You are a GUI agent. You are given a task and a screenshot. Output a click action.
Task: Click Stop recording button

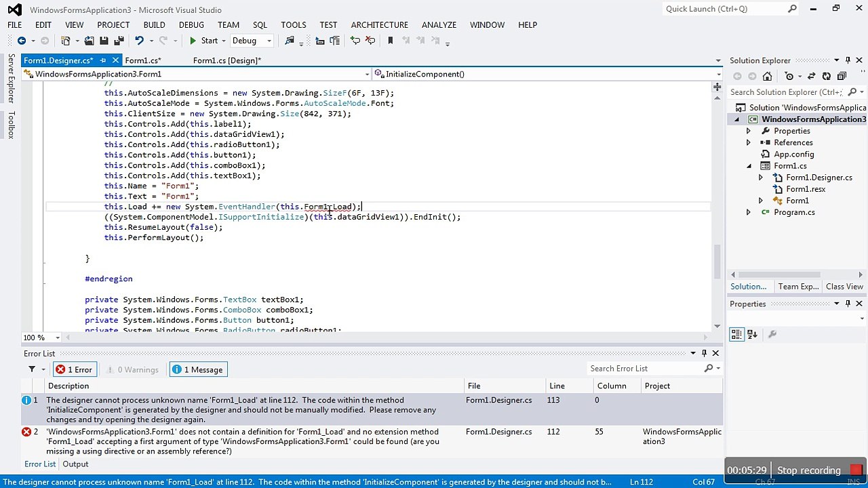(x=819, y=470)
